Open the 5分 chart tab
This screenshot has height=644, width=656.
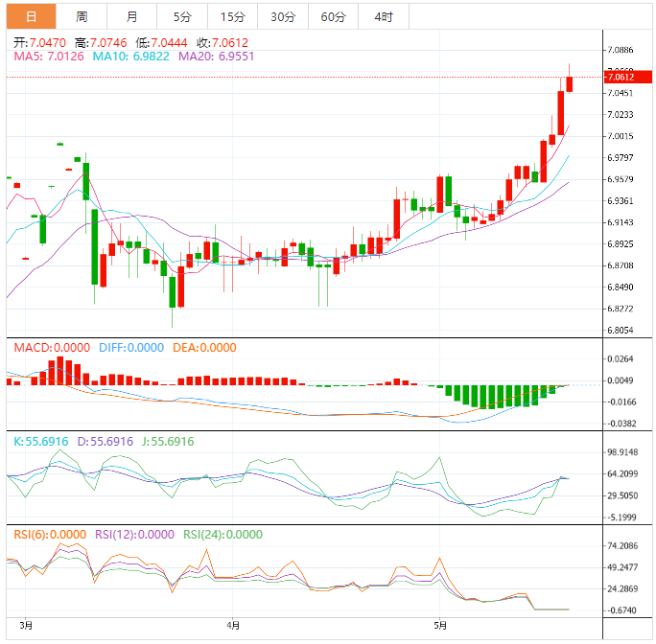pos(181,17)
